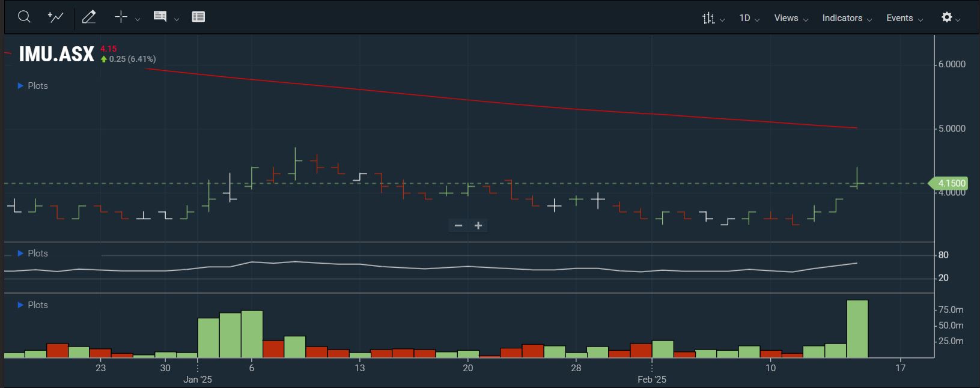Click the 75.0m volume axis label
The image size is (980, 388).
(x=951, y=310)
